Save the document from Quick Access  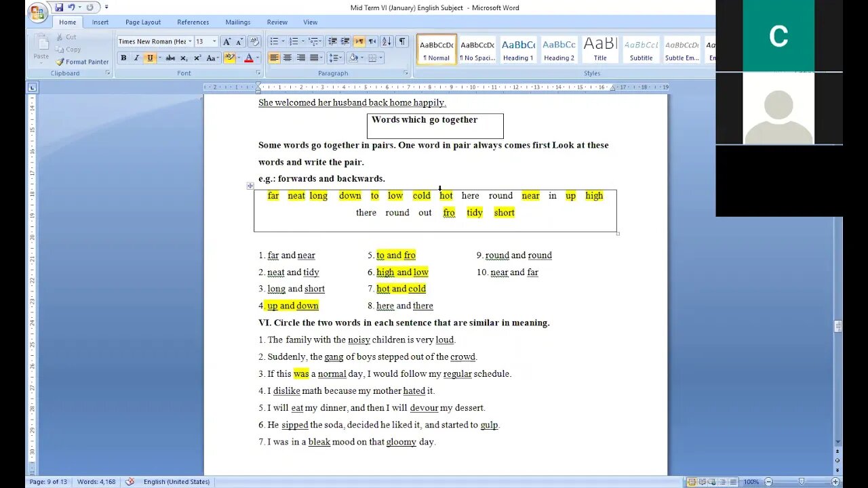pyautogui.click(x=59, y=7)
